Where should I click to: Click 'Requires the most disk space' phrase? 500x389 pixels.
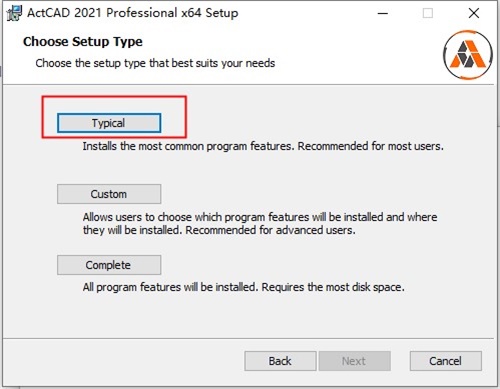click(x=333, y=287)
